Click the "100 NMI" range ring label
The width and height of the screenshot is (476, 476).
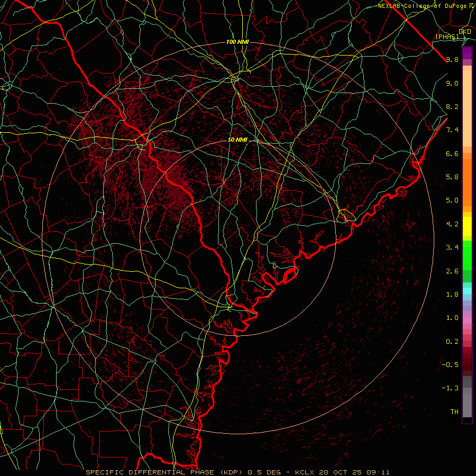pyautogui.click(x=237, y=42)
